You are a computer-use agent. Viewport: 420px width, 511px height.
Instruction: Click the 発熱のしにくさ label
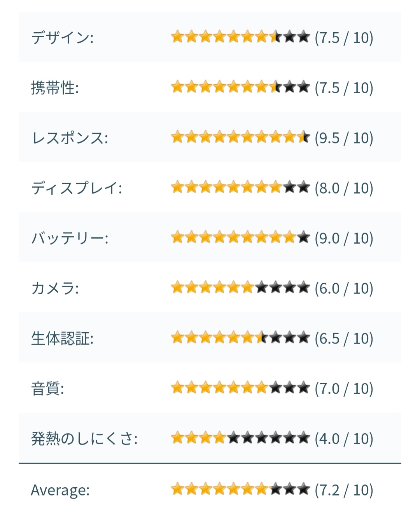[84, 439]
